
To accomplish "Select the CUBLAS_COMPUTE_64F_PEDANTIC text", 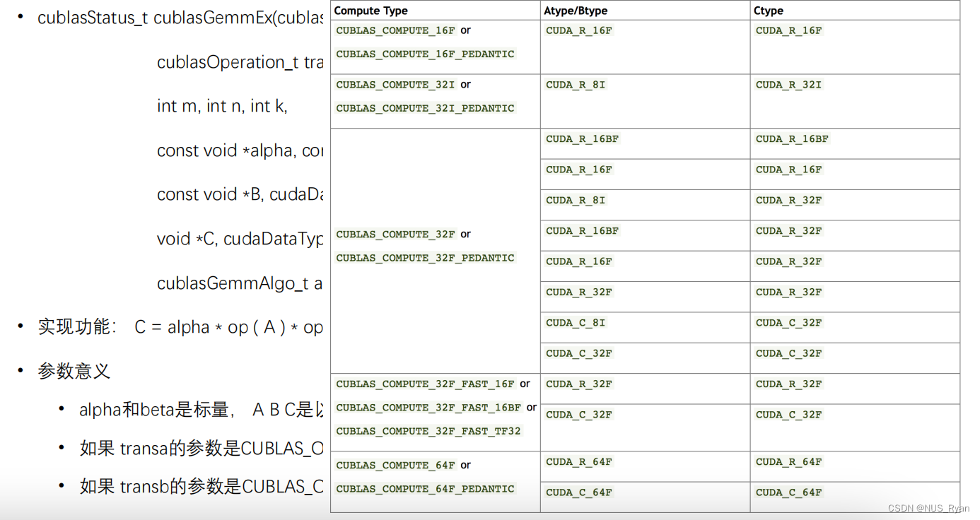I will (x=425, y=489).
